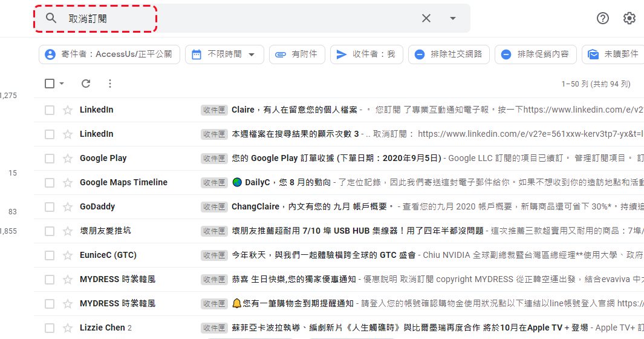Star the EuniceC (GTC) email
This screenshot has width=644, height=339.
point(67,255)
